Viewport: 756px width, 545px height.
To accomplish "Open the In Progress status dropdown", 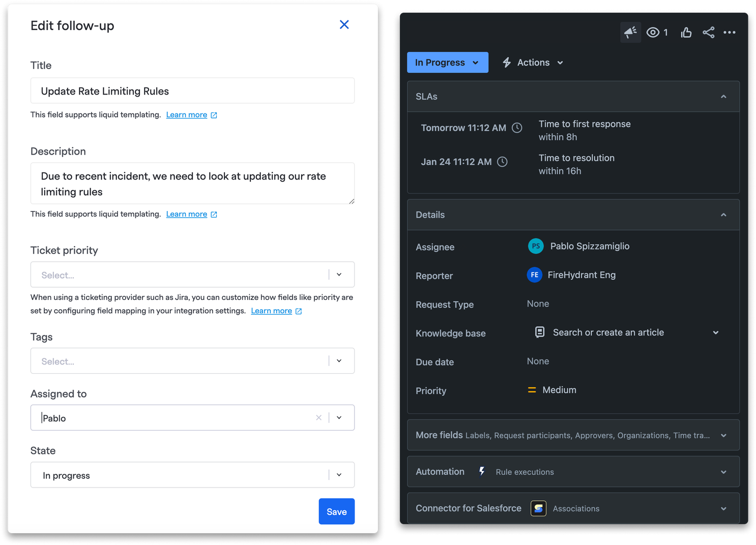I will pos(447,63).
